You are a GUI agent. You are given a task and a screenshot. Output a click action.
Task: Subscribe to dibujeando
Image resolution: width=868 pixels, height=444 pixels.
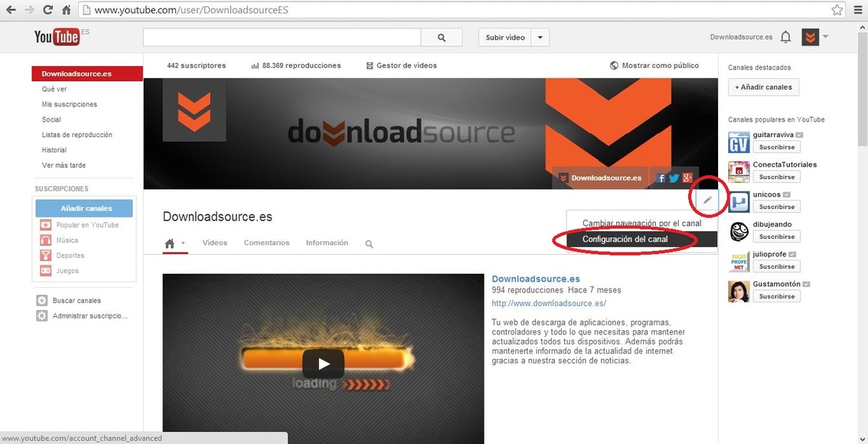point(776,237)
